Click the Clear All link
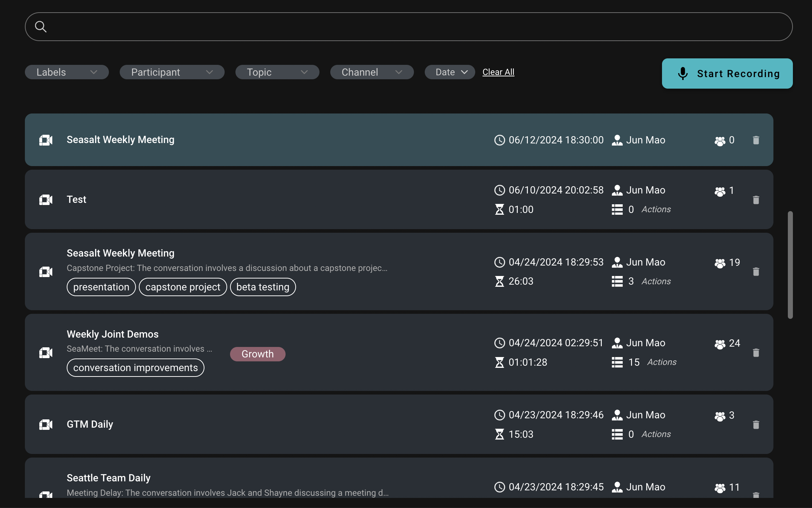 (498, 72)
